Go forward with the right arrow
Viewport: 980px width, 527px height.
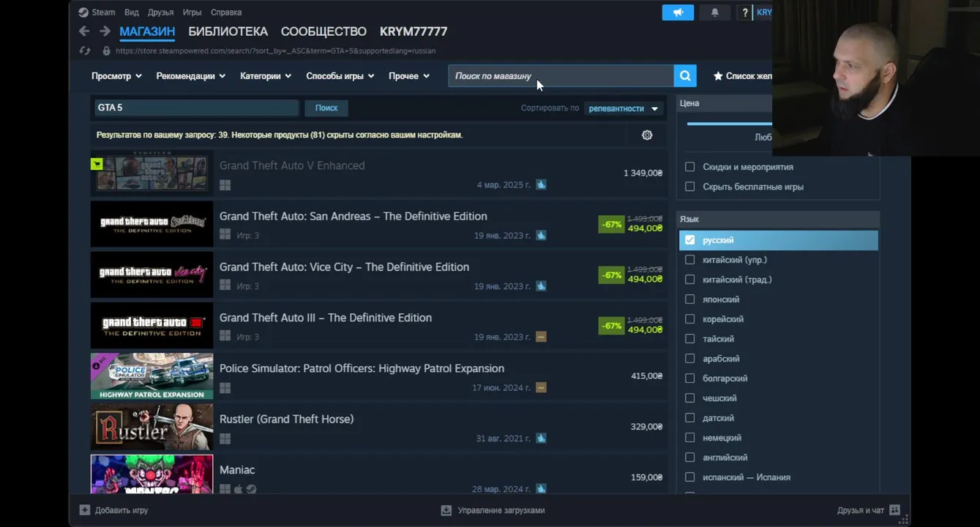(105, 31)
